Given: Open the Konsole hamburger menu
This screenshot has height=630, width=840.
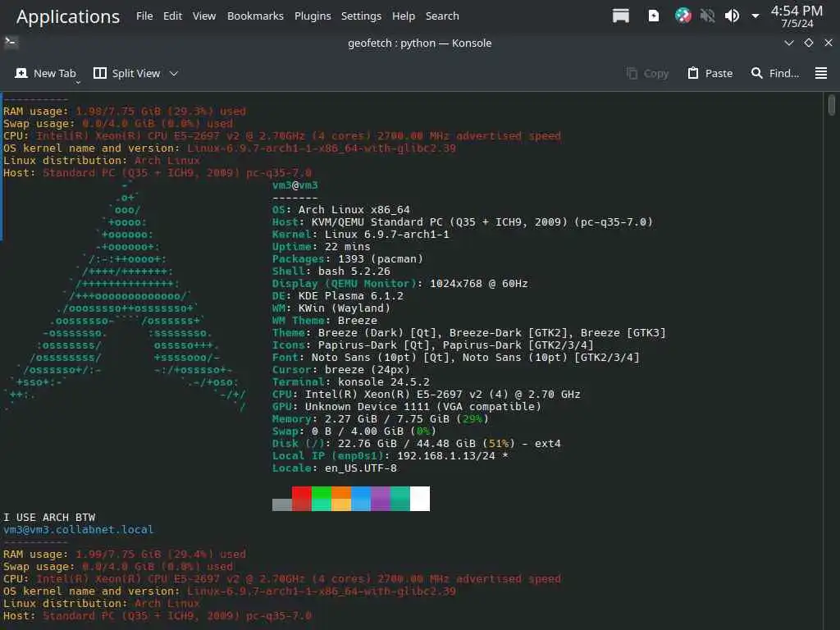Looking at the screenshot, I should tap(820, 73).
